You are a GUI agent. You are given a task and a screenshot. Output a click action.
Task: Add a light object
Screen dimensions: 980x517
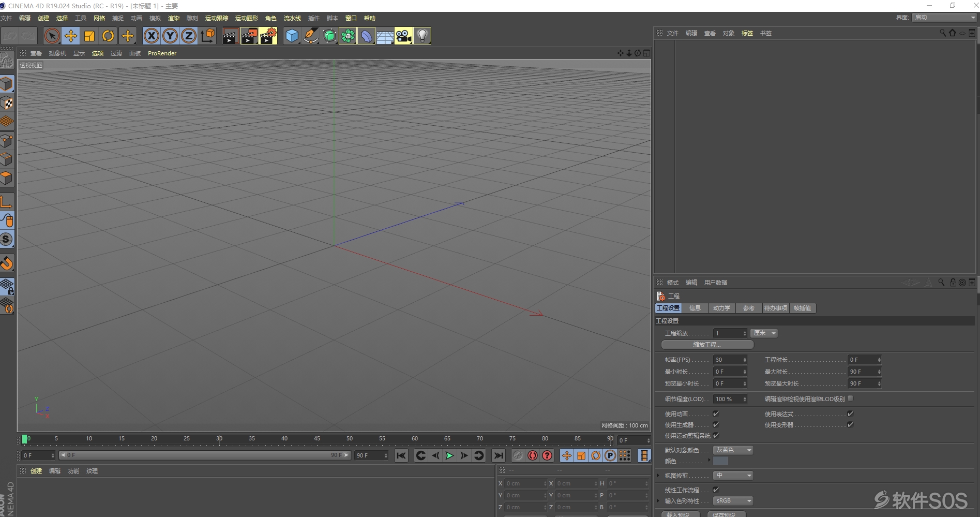423,36
